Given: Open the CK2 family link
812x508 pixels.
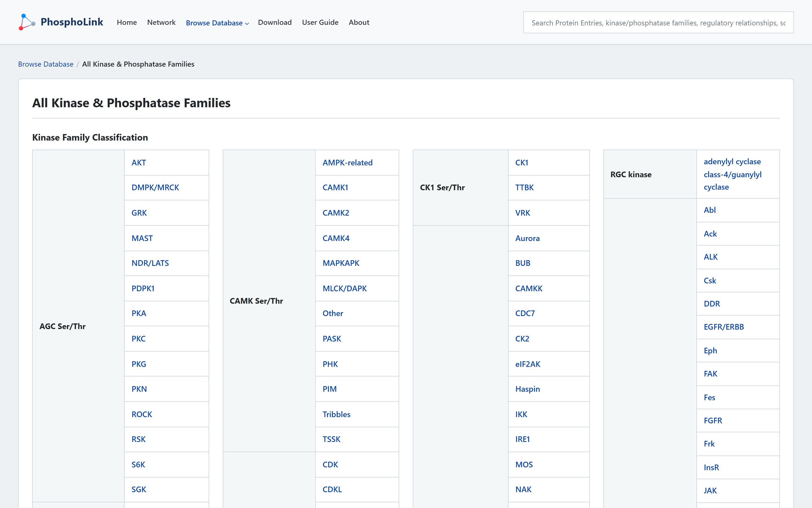Looking at the screenshot, I should (522, 339).
